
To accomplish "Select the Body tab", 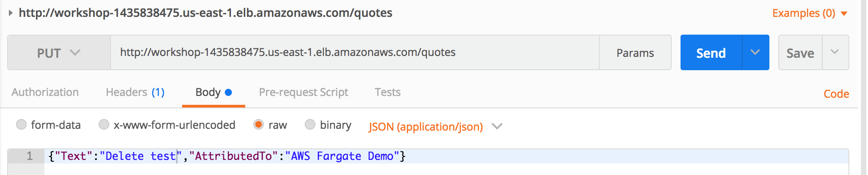I will 214,92.
